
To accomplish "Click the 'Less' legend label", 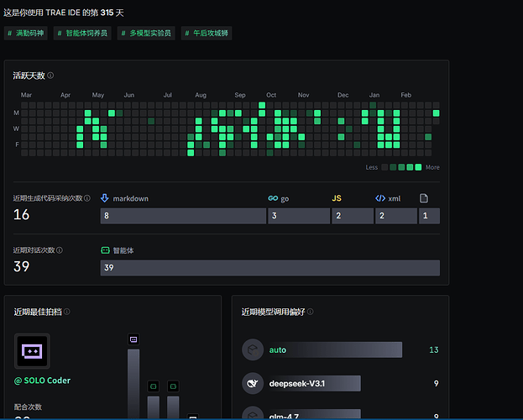I will click(372, 167).
